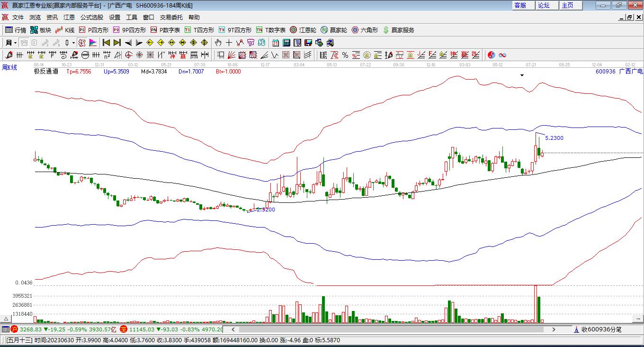Click the 主页 homepage button
The height and width of the screenshot is (347, 644).
pyautogui.click(x=572, y=5)
